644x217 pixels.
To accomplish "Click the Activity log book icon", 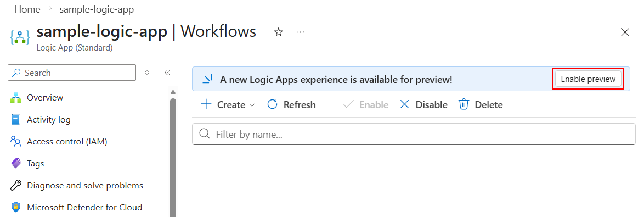I will tap(15, 120).
